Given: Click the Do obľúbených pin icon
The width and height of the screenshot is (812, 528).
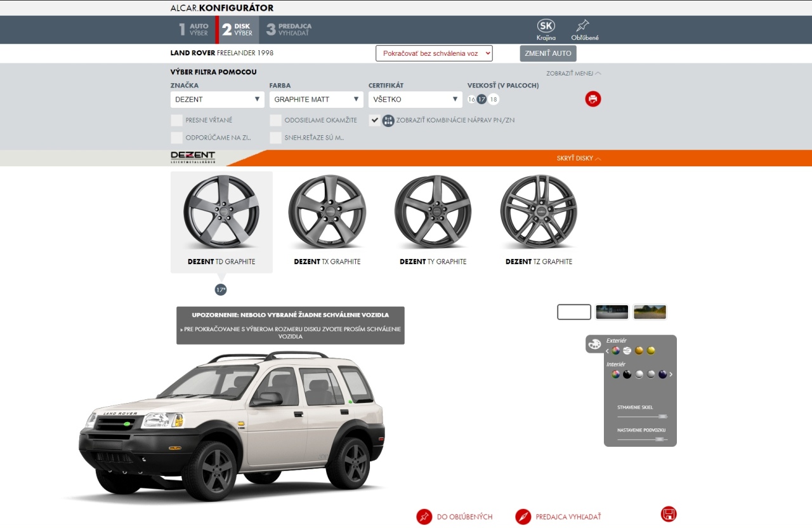Looking at the screenshot, I should (x=424, y=517).
